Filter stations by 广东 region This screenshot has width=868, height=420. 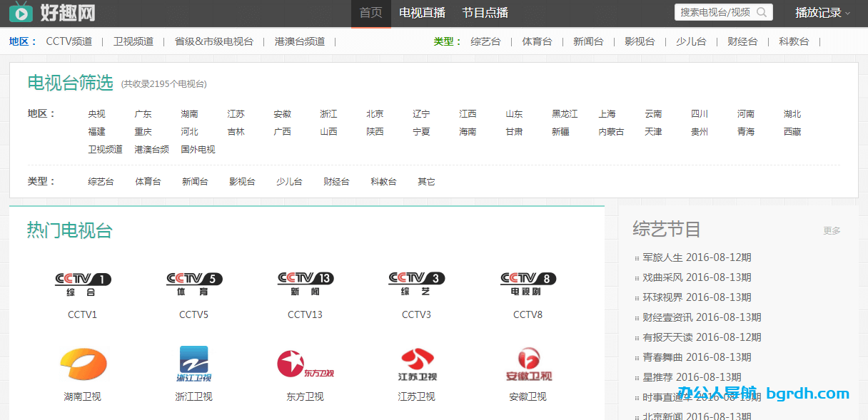click(143, 114)
